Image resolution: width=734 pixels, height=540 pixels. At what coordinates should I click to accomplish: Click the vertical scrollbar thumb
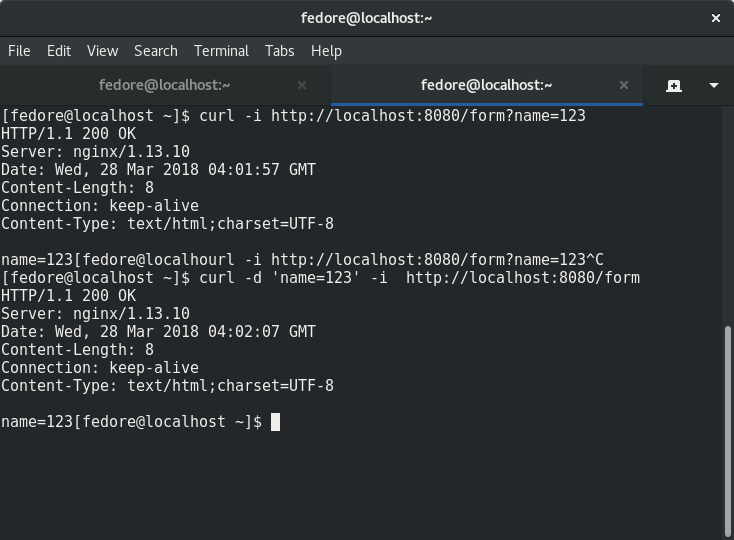pyautogui.click(x=727, y=431)
